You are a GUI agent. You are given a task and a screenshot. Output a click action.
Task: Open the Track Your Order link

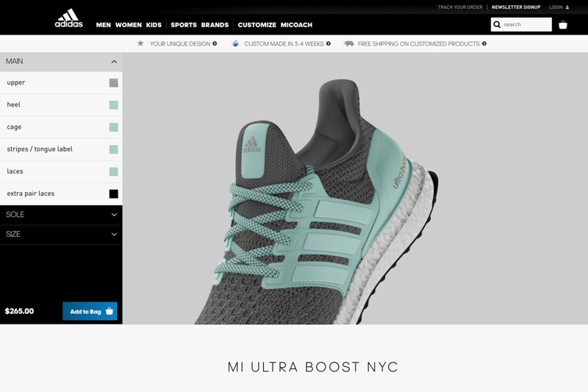tap(460, 7)
